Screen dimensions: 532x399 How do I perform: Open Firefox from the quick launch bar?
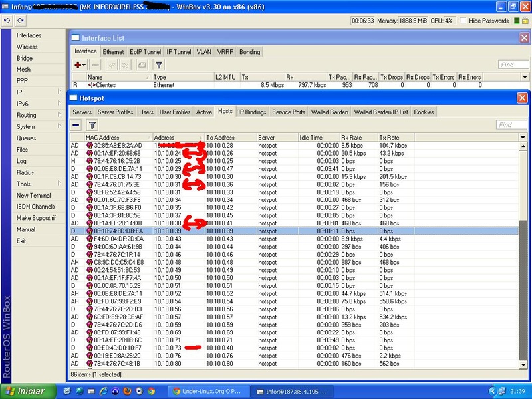coord(128,390)
